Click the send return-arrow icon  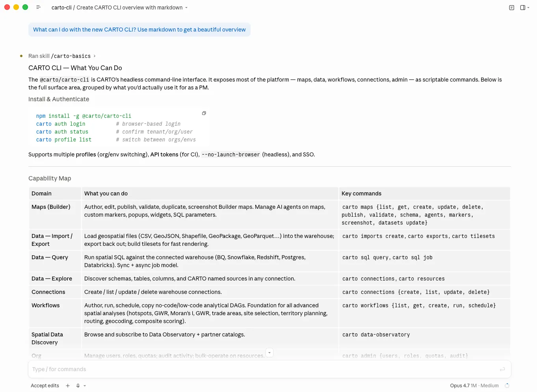[502, 369]
